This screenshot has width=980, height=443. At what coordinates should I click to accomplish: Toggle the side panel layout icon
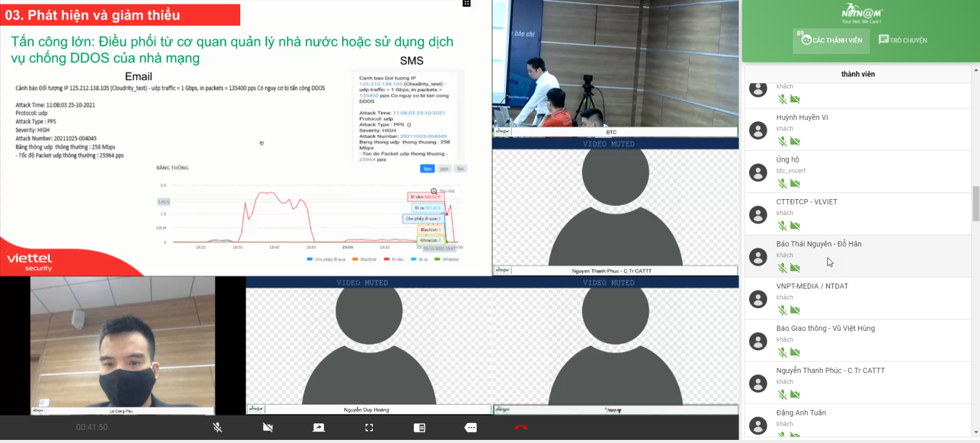pos(420,428)
